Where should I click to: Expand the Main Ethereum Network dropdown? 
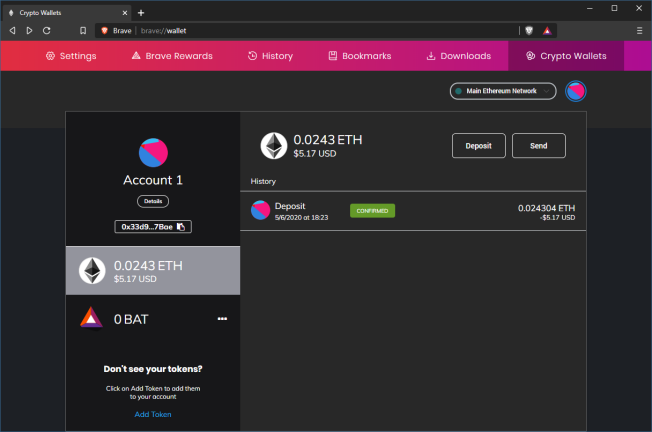(x=503, y=91)
